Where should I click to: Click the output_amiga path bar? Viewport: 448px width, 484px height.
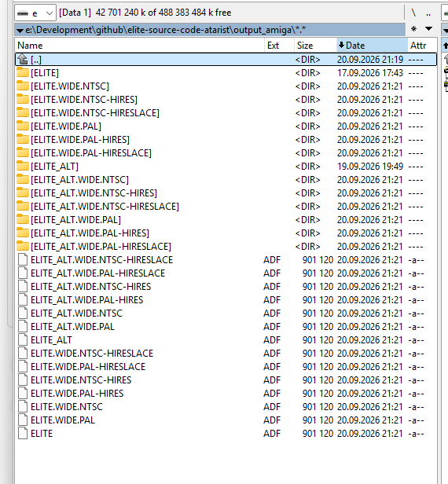click(210, 30)
